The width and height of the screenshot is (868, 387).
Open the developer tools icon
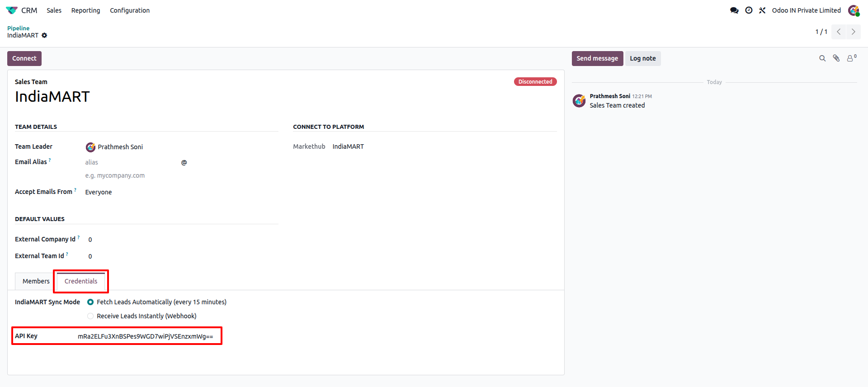762,10
